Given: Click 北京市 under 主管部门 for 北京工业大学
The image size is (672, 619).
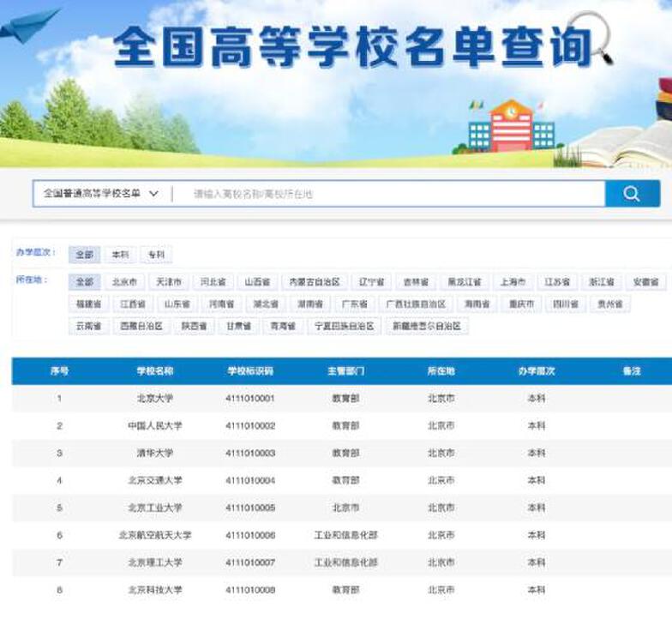Looking at the screenshot, I should click(346, 508).
